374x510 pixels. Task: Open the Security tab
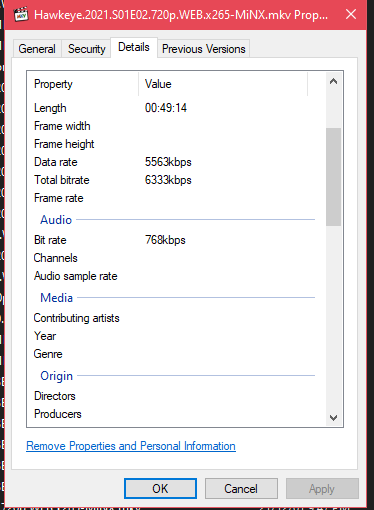(87, 49)
